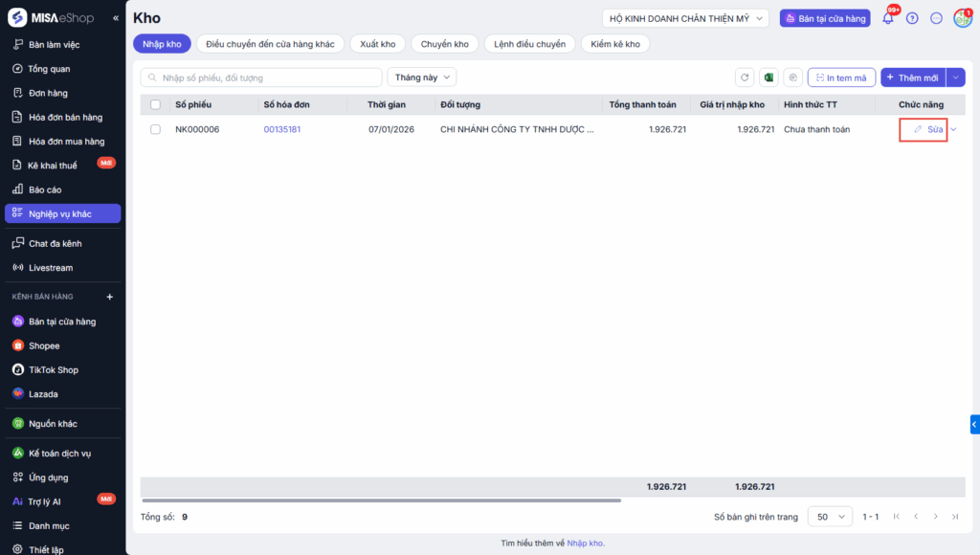The width and height of the screenshot is (980, 555).
Task: Click Thêm mới button
Action: pyautogui.click(x=913, y=78)
